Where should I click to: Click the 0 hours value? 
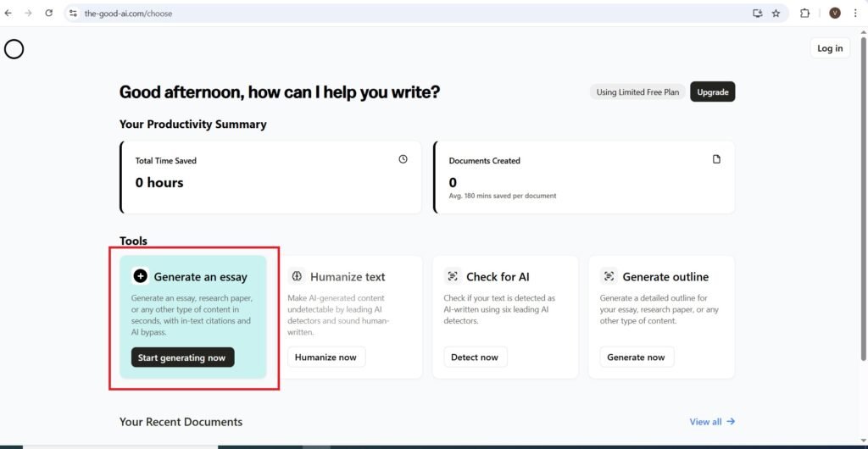tap(159, 182)
